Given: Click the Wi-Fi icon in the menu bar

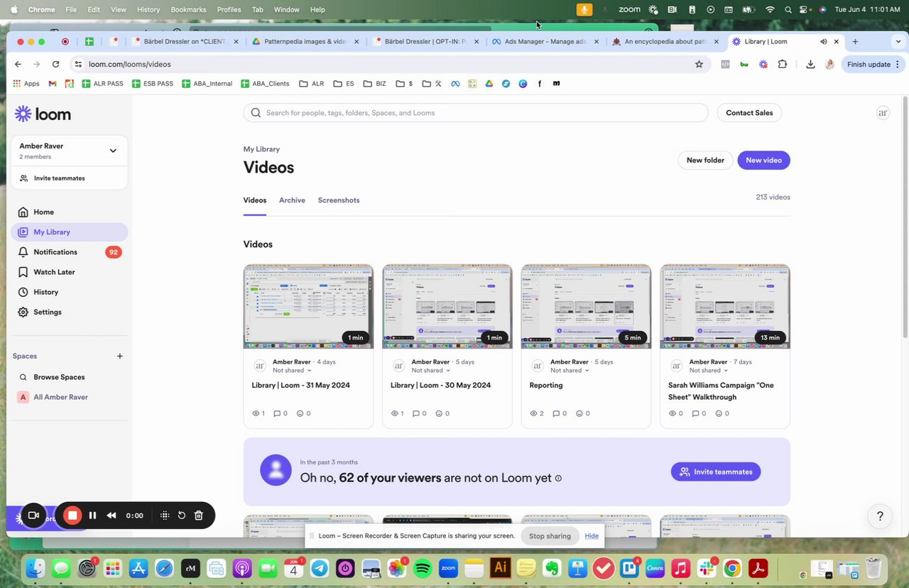Looking at the screenshot, I should click(770, 9).
